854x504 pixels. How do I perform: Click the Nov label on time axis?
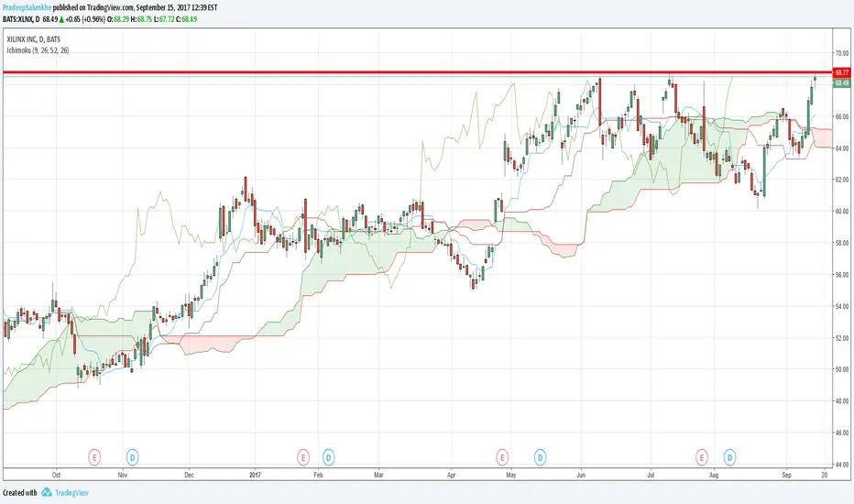click(x=123, y=475)
